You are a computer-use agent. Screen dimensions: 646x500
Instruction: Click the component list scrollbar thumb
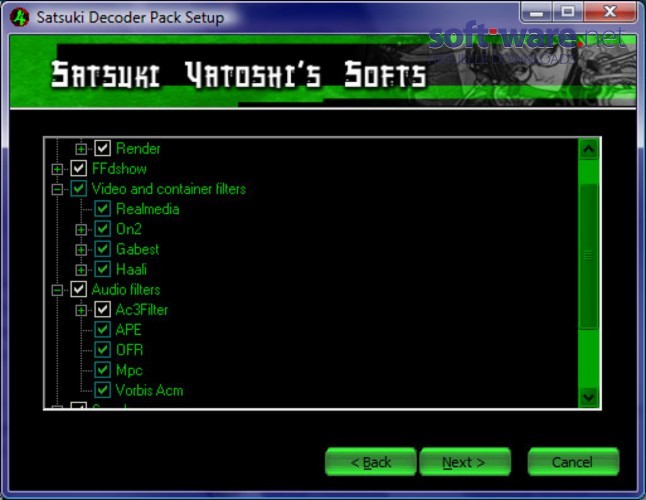coord(589,256)
